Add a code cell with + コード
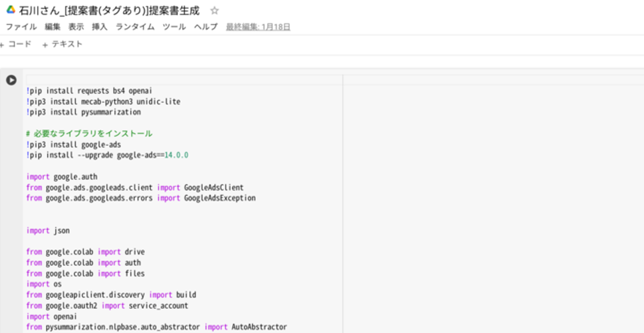The image size is (644, 333). click(16, 44)
